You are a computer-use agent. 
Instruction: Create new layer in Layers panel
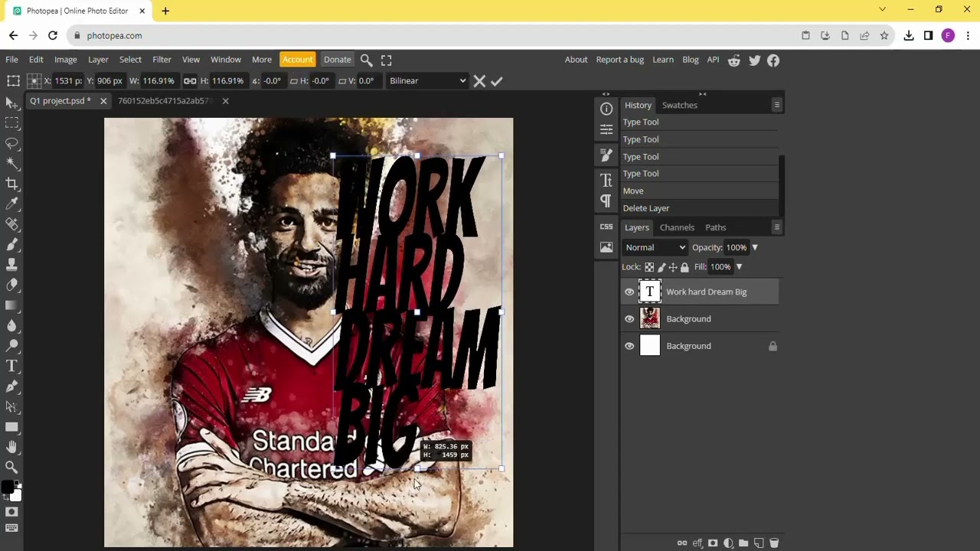(759, 543)
